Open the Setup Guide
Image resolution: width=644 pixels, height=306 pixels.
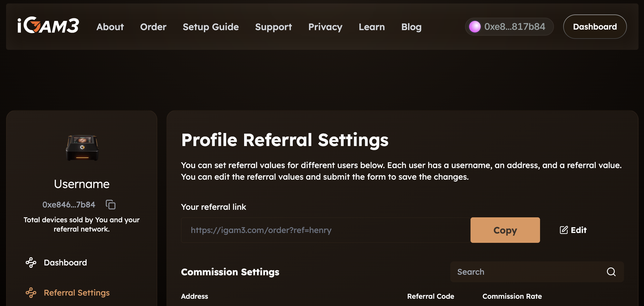point(211,27)
